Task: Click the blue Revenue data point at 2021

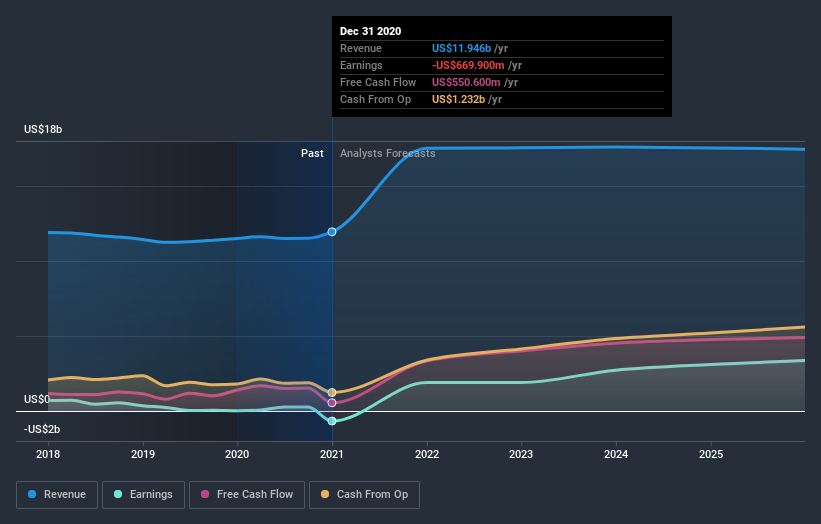Action: [x=332, y=232]
